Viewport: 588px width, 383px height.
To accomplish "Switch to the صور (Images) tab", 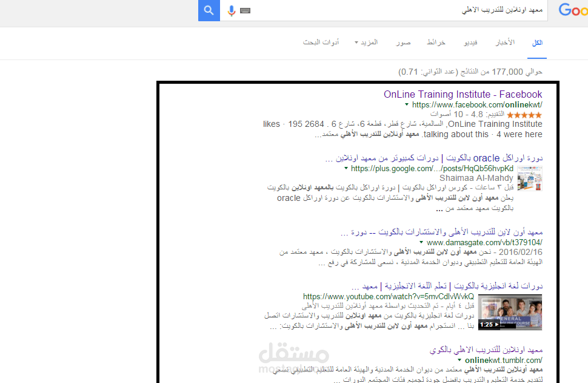I will point(403,42).
